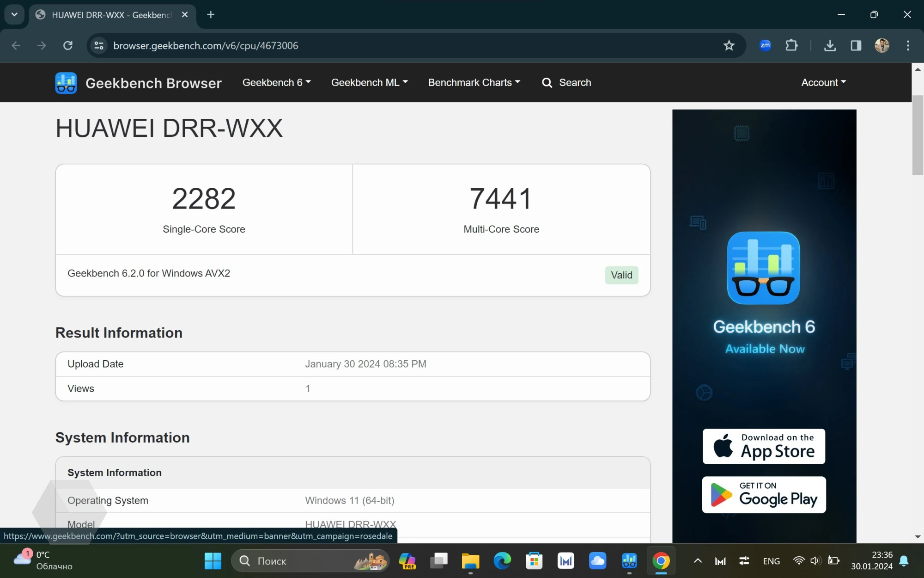Click Search in the navigation bar
924x578 pixels.
point(566,82)
